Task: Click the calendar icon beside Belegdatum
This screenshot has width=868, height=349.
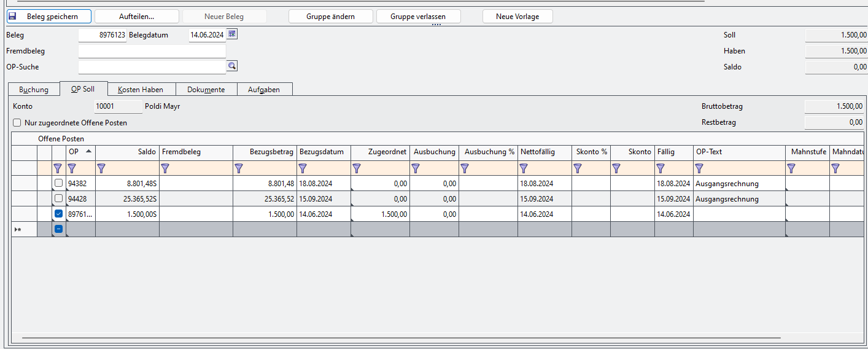Action: [x=232, y=34]
